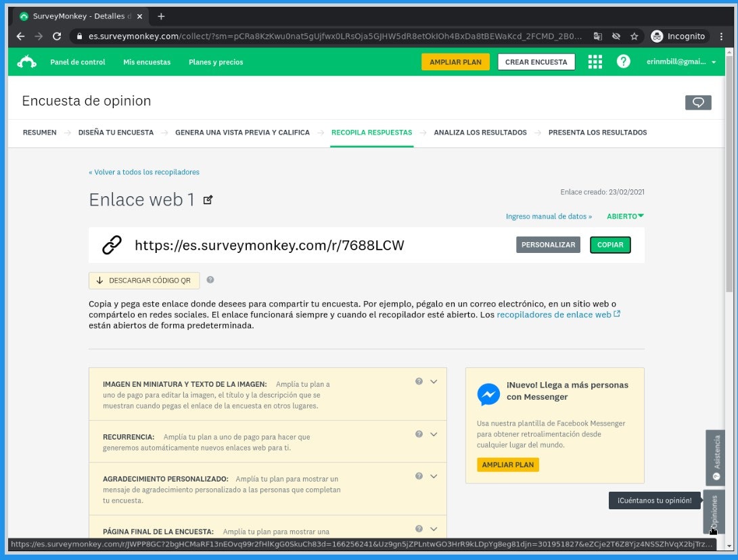The height and width of the screenshot is (560, 738).
Task: Click the browser address bar URL
Action: pos(335,37)
